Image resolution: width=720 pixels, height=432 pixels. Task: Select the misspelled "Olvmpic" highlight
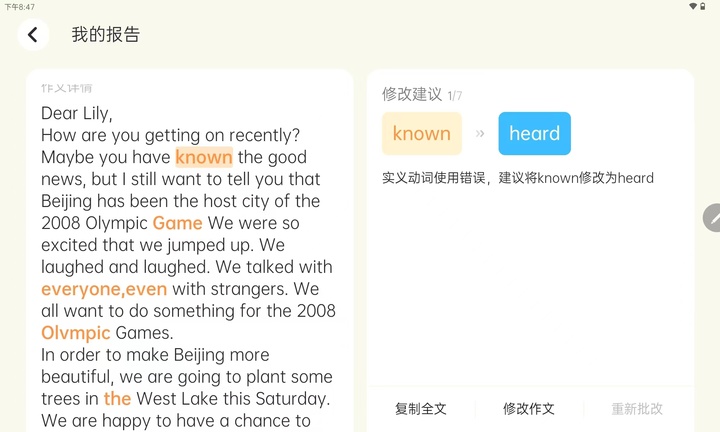click(76, 333)
